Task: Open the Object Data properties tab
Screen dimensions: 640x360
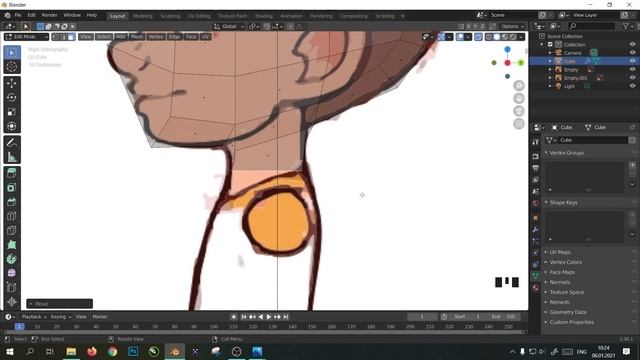Action: [536, 276]
